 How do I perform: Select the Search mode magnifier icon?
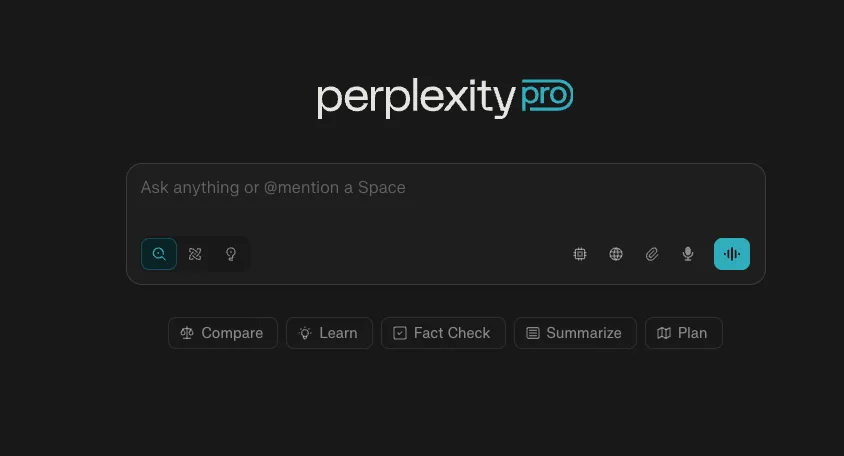[159, 254]
